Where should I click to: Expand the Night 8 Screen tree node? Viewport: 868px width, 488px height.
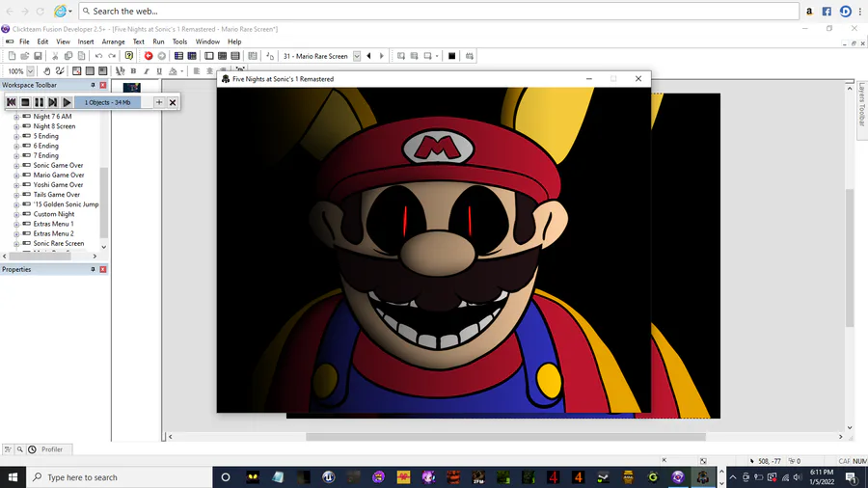click(x=16, y=126)
